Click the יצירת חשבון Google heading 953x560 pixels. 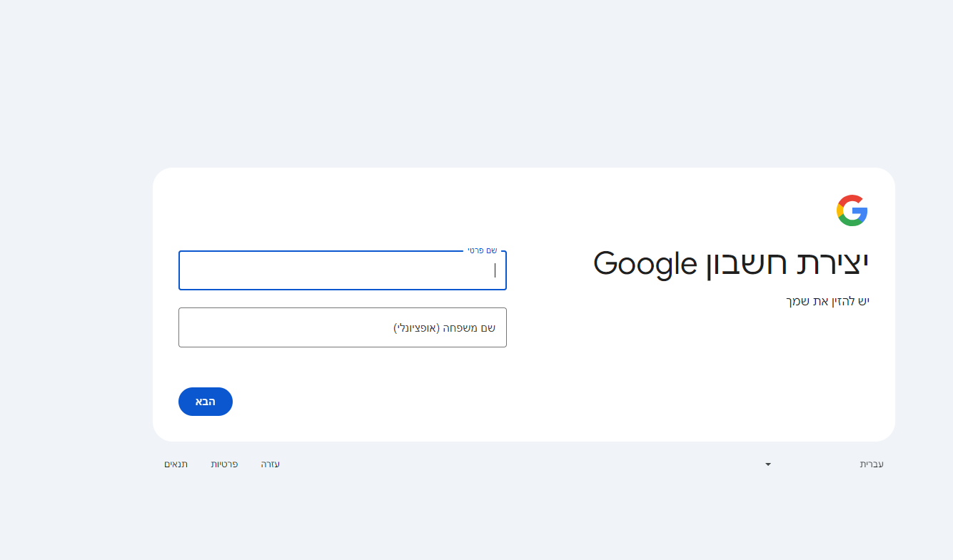[731, 263]
